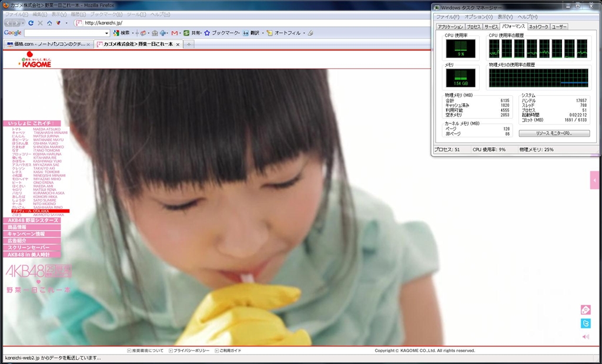Select MAEDA ATSUKO in the member list
This screenshot has width=602, height=364.
pos(47,129)
